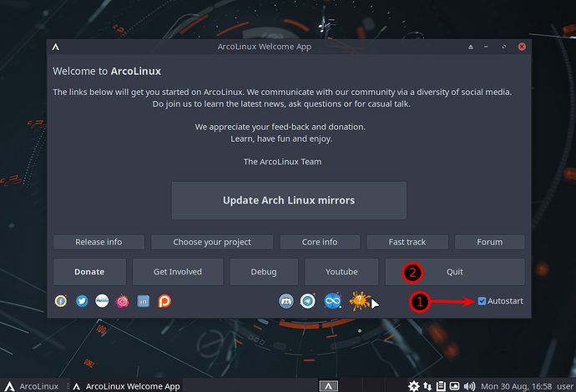576x392 pixels.
Task: Click the user label in panel
Action: pos(565,386)
